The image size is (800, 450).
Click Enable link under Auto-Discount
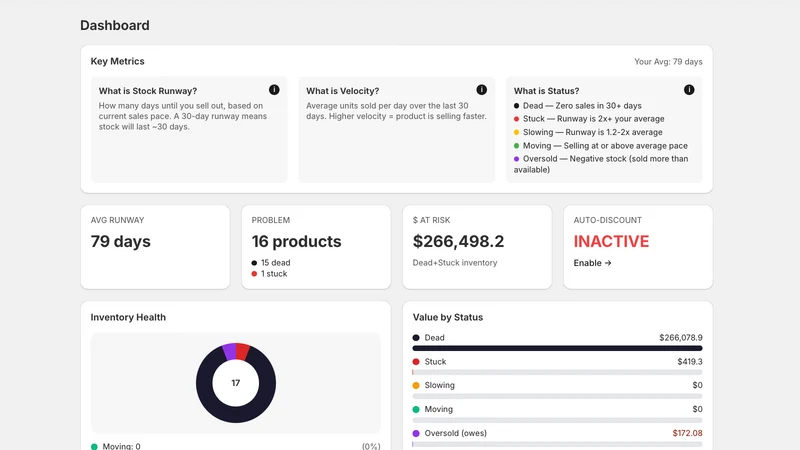[592, 263]
